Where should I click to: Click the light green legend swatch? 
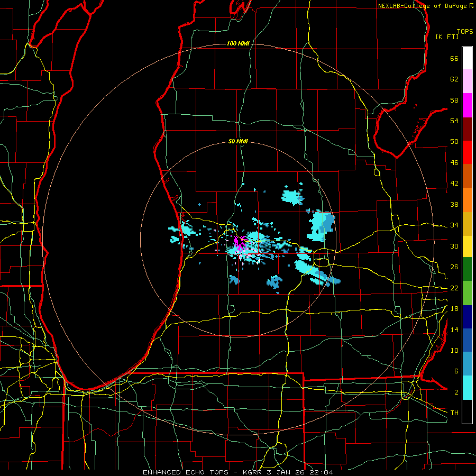tap(467, 293)
